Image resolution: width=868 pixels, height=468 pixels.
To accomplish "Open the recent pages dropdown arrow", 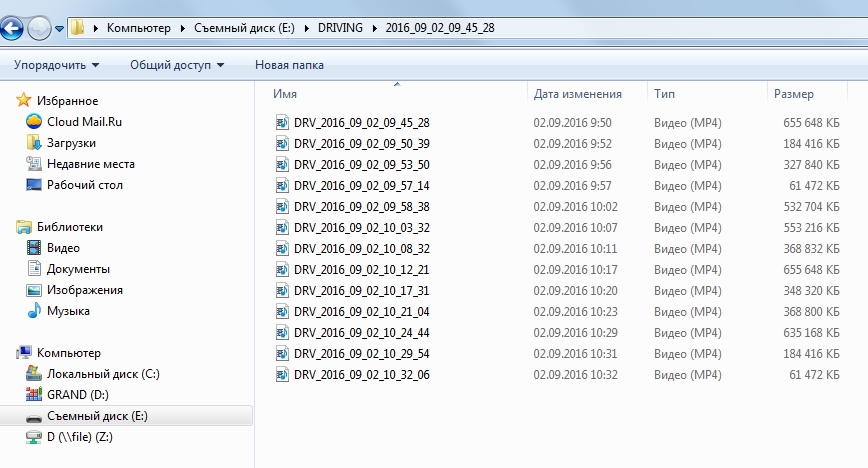I will (60, 29).
